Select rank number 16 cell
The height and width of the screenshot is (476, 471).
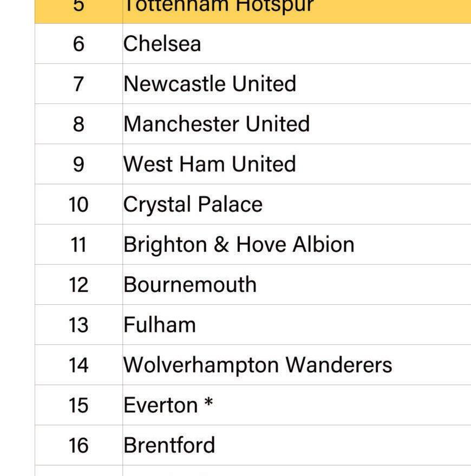click(78, 445)
